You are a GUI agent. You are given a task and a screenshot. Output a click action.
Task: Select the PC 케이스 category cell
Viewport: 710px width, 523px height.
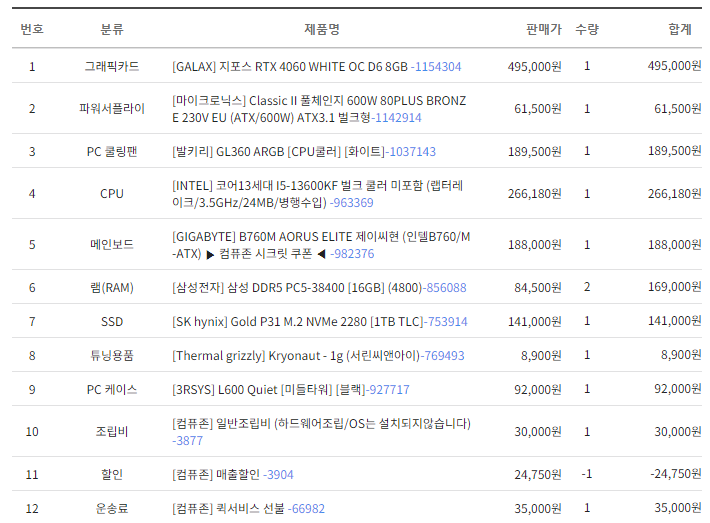(112, 389)
